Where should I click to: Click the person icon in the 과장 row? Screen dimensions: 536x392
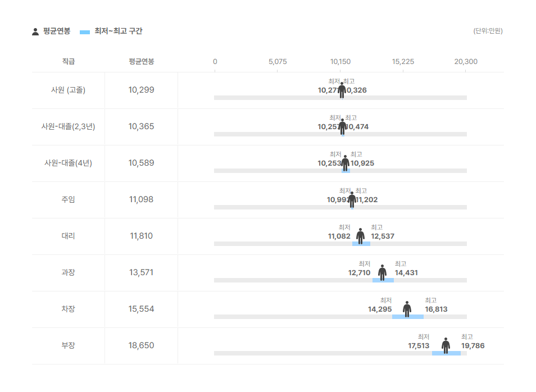coord(382,273)
